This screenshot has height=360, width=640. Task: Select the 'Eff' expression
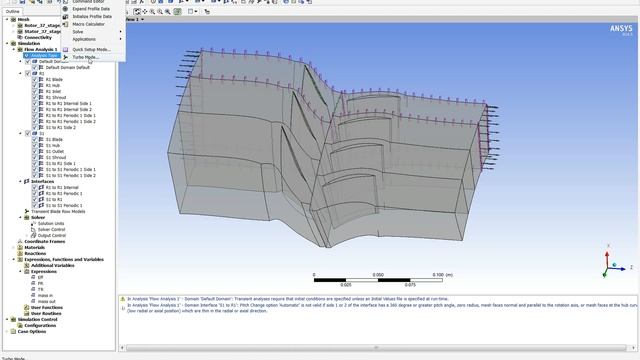point(40,278)
